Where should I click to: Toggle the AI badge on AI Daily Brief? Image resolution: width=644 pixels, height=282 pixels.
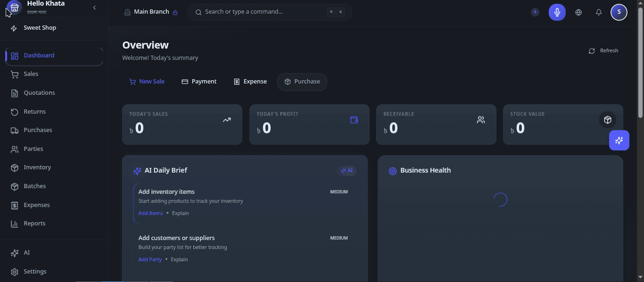(x=347, y=171)
